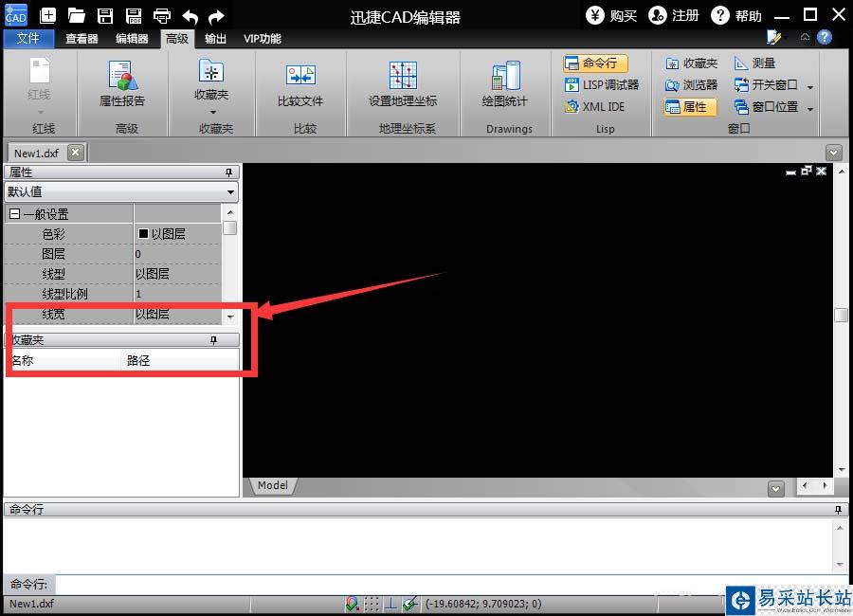
Task: Click the 注册 register button
Action: pyautogui.click(x=674, y=15)
